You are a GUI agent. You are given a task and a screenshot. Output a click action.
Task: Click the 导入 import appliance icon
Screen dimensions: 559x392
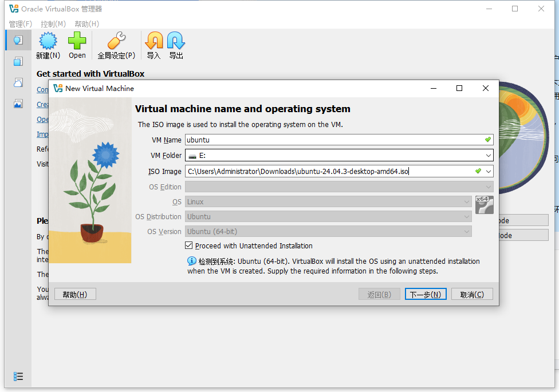coord(153,45)
